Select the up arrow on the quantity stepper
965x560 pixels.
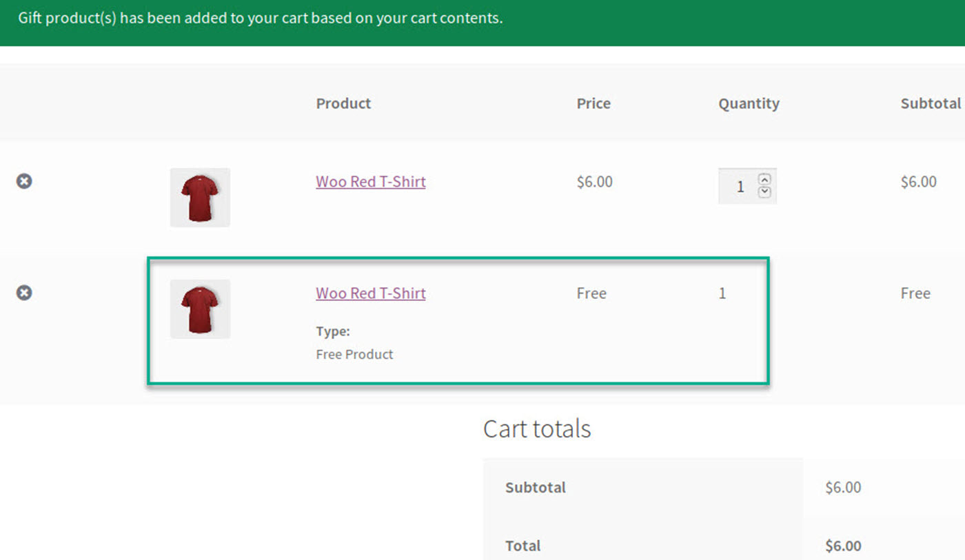coord(765,180)
